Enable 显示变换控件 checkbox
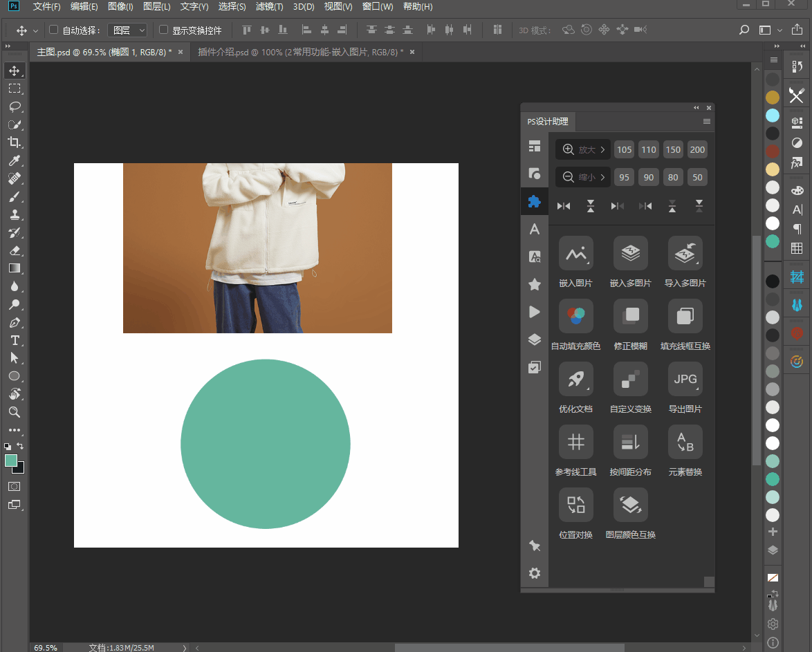The width and height of the screenshot is (812, 652). coord(164,30)
